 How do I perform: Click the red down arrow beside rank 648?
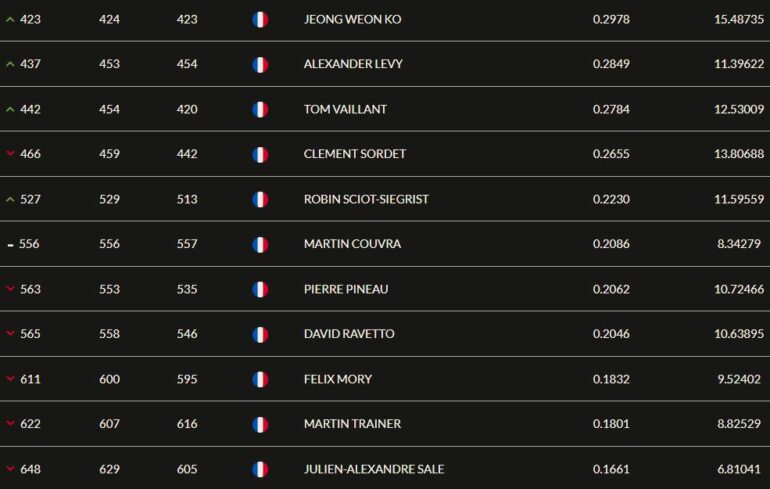coord(10,469)
